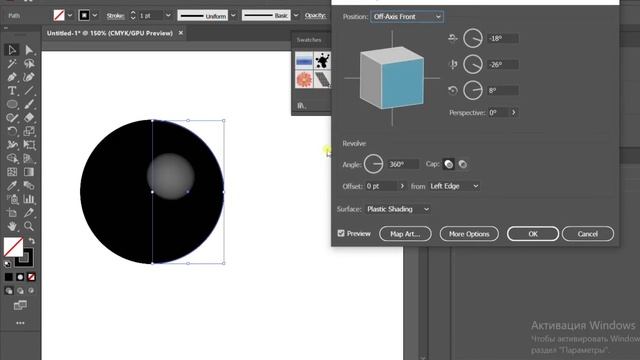Click the More Options button
The width and height of the screenshot is (640, 360).
469,234
